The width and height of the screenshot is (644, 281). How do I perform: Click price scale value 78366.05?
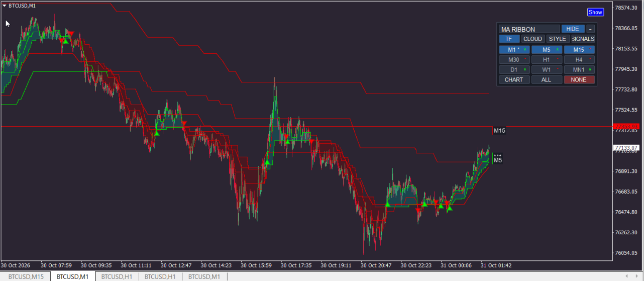tap(626, 28)
